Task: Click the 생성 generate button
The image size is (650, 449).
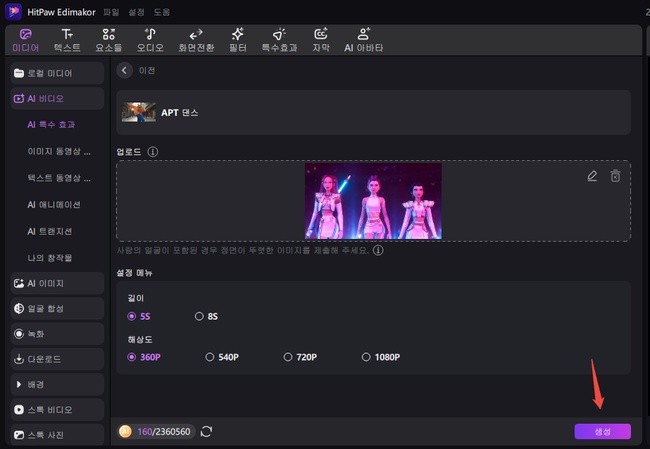Action: click(x=602, y=432)
